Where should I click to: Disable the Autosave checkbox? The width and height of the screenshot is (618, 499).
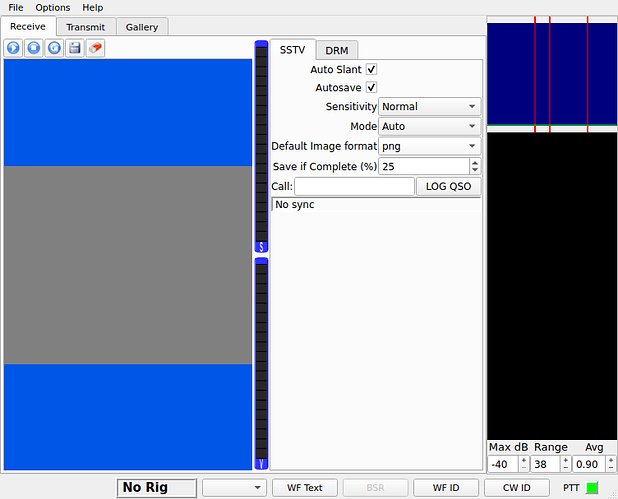[371, 88]
